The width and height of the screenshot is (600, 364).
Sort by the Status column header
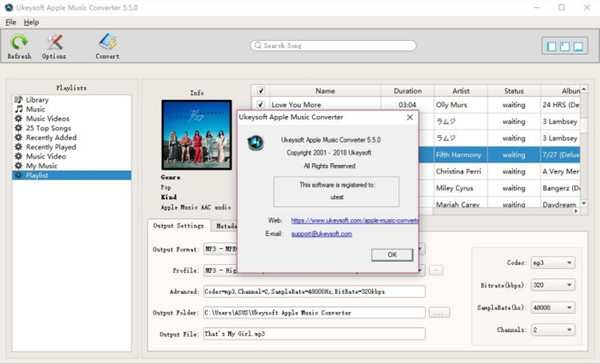click(x=514, y=91)
